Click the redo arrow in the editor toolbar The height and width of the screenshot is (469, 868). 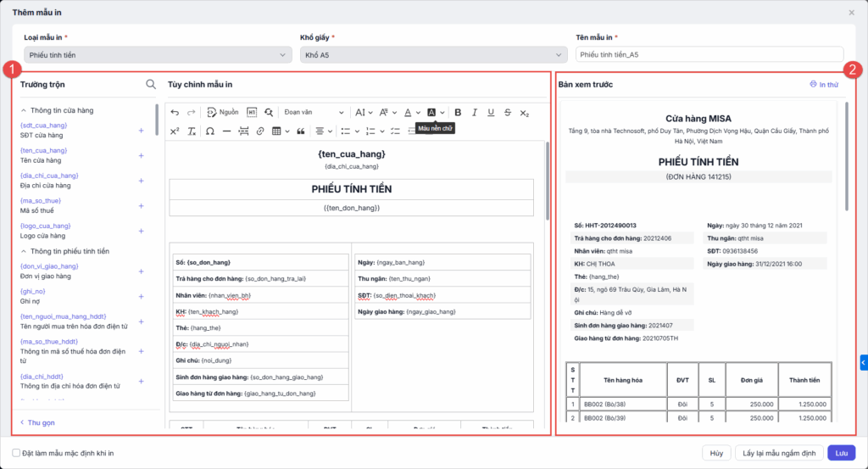tap(191, 113)
